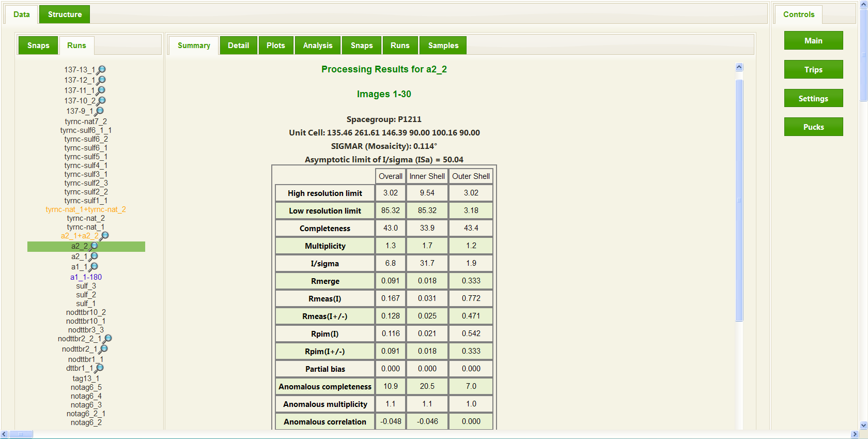Select the Runs list tab
Image resolution: width=868 pixels, height=439 pixels.
(76, 46)
